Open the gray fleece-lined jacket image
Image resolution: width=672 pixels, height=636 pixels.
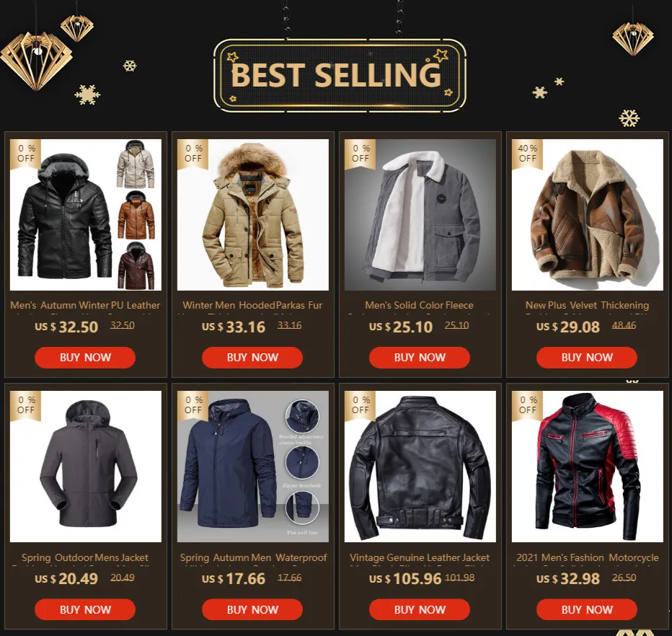tap(420, 215)
